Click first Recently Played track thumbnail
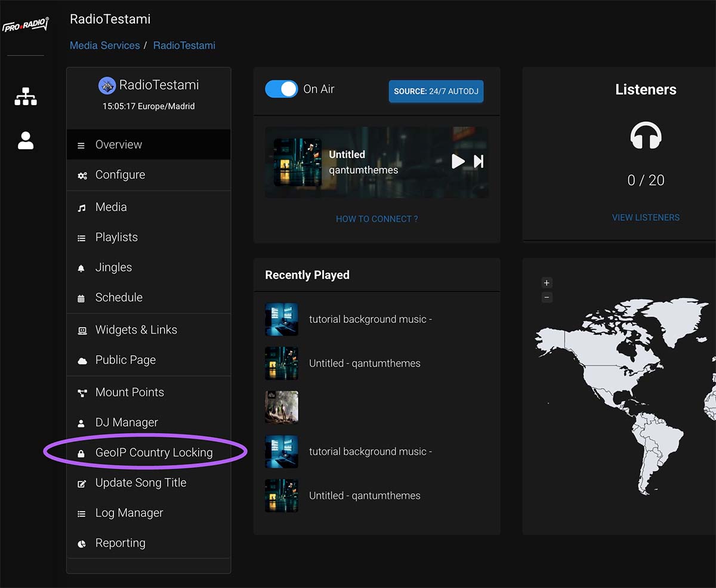Screen dimensions: 716x588 [x=282, y=319]
